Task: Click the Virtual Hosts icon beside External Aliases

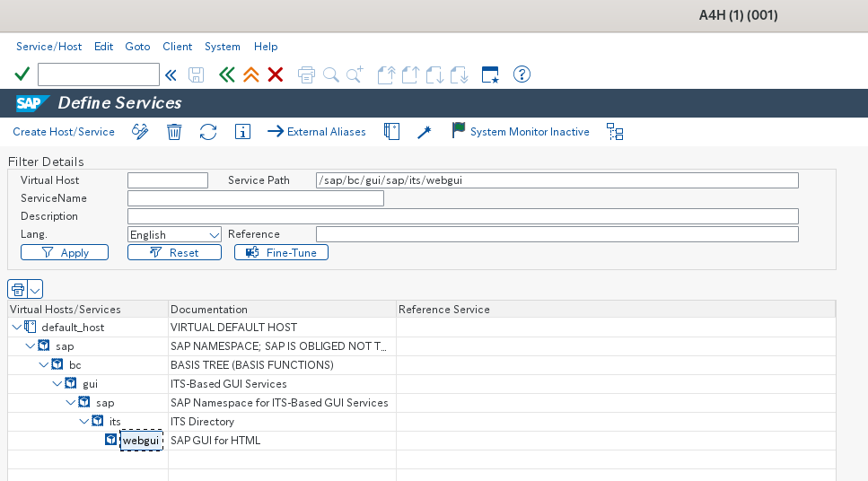Action: coord(391,132)
